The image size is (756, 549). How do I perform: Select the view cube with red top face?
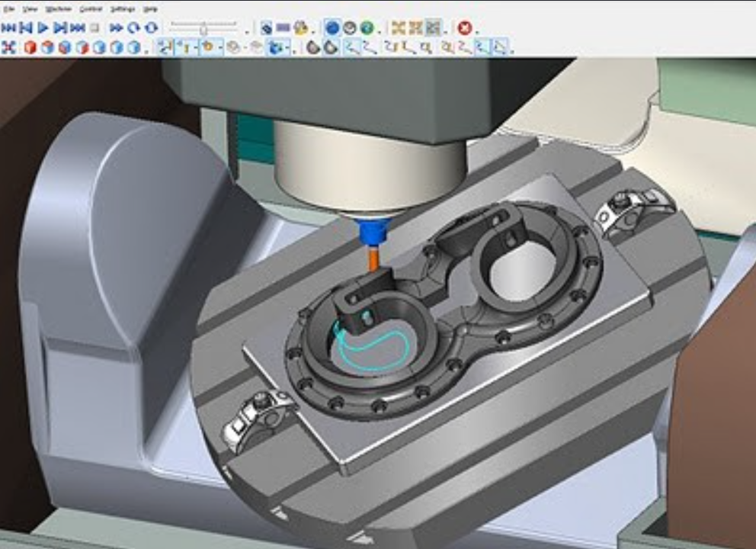[47, 47]
